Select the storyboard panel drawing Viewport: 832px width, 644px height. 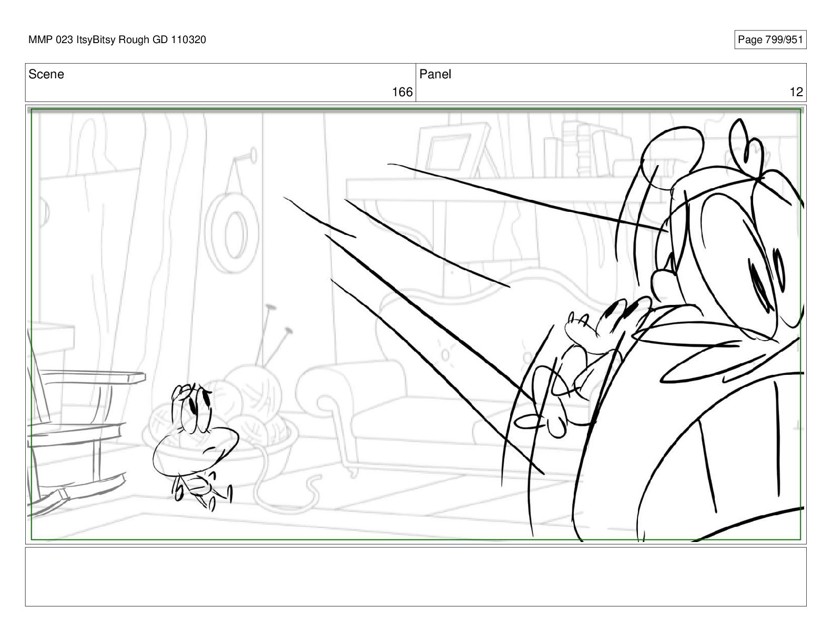coord(415,324)
